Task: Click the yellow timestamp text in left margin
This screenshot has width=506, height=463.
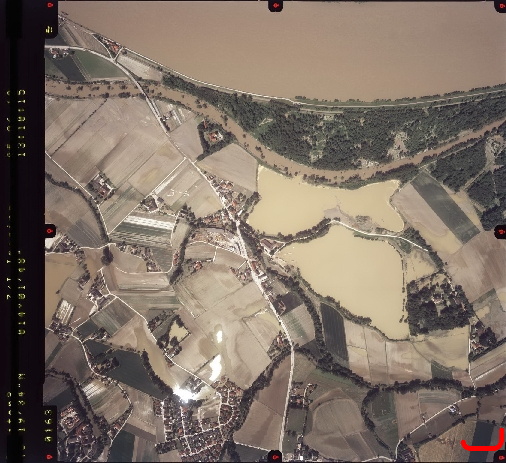Action: point(22,123)
